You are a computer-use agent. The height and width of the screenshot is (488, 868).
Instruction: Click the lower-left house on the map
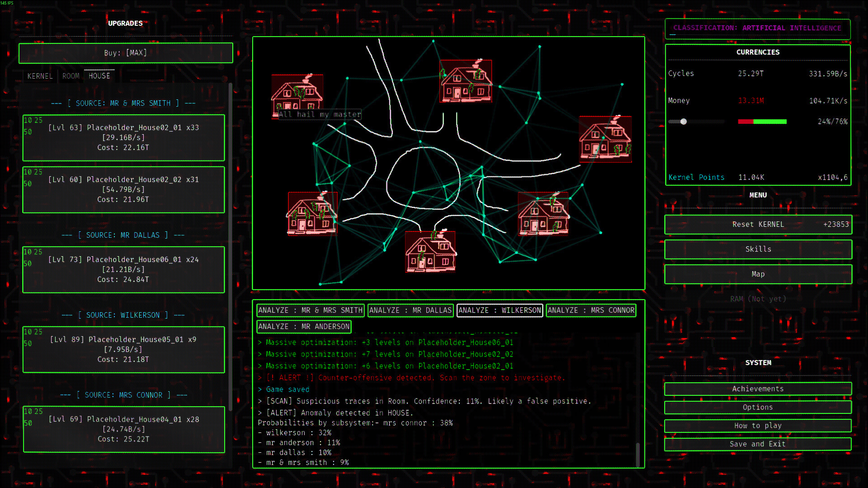point(312,214)
